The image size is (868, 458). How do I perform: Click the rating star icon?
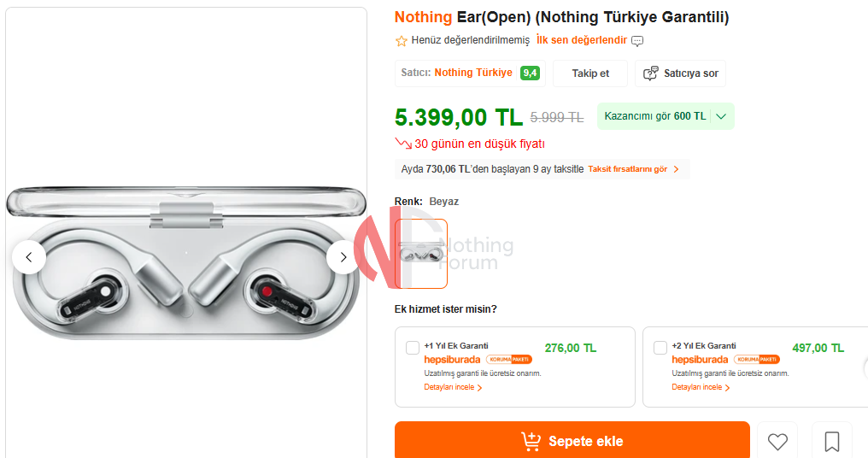(402, 40)
